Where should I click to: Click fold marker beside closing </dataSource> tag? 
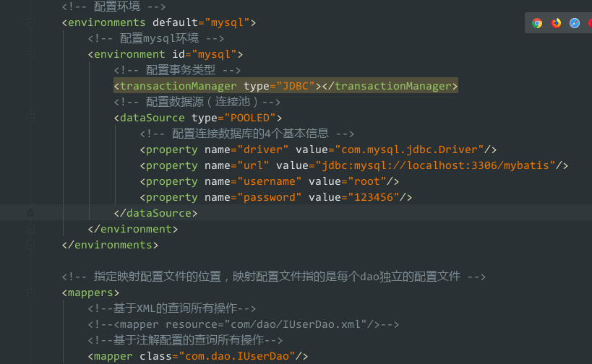(31, 213)
